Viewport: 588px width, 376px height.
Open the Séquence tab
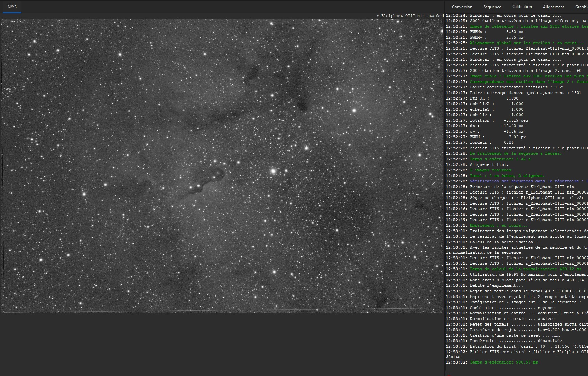click(x=492, y=7)
